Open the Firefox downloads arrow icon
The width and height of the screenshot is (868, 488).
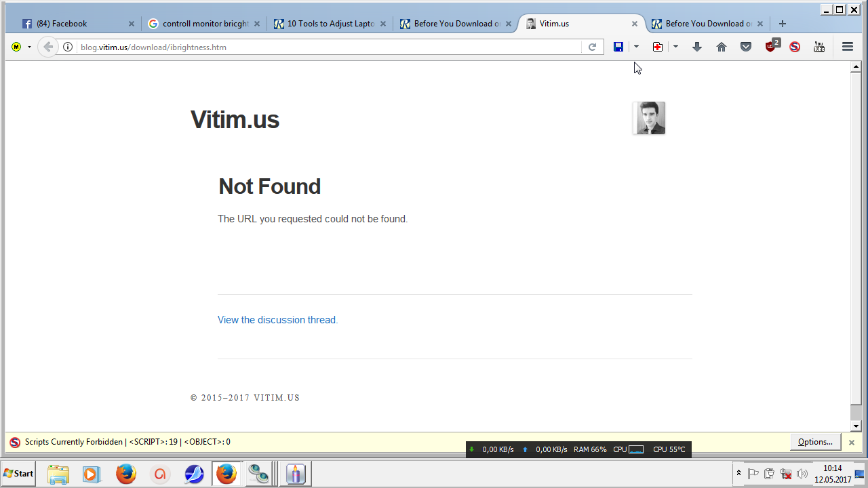696,47
